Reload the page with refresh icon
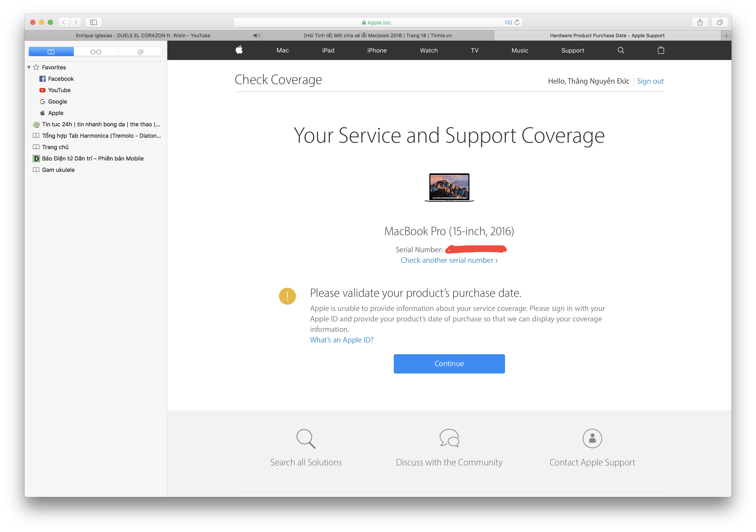 (517, 22)
